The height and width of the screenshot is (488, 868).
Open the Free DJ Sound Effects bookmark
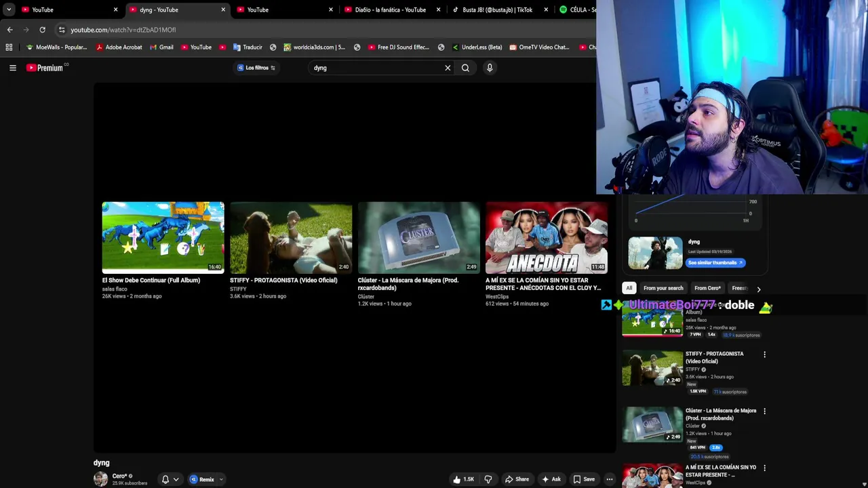click(399, 47)
